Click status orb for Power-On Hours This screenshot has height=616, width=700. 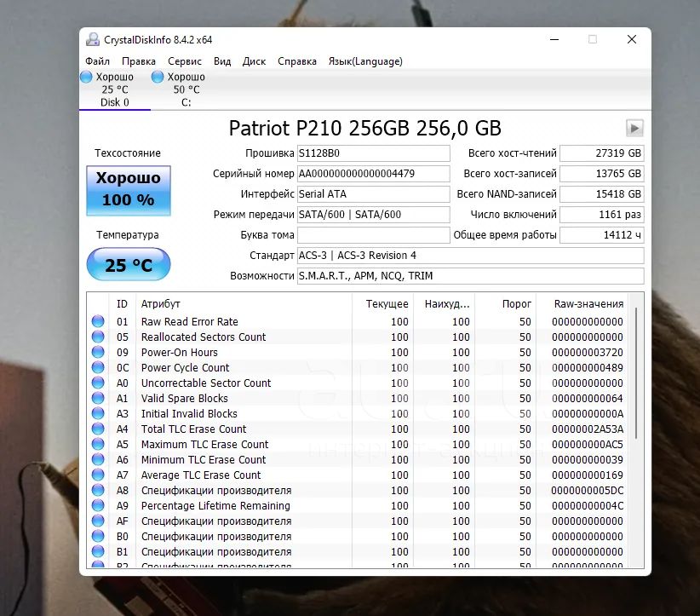tap(98, 352)
